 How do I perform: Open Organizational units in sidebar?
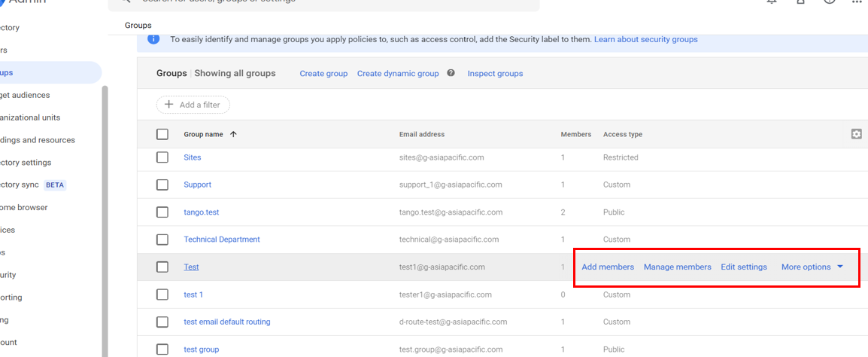(30, 117)
